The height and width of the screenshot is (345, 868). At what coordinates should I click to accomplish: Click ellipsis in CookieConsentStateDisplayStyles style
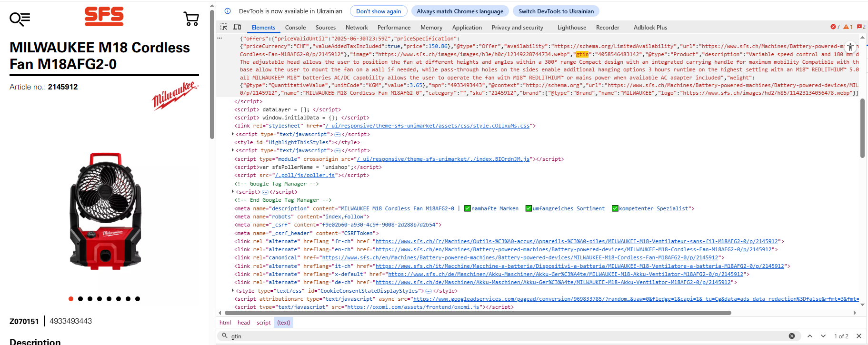(x=429, y=291)
